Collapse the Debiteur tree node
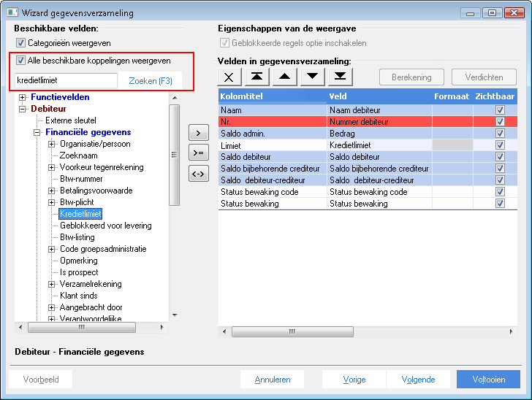The image size is (532, 400). click(23, 109)
